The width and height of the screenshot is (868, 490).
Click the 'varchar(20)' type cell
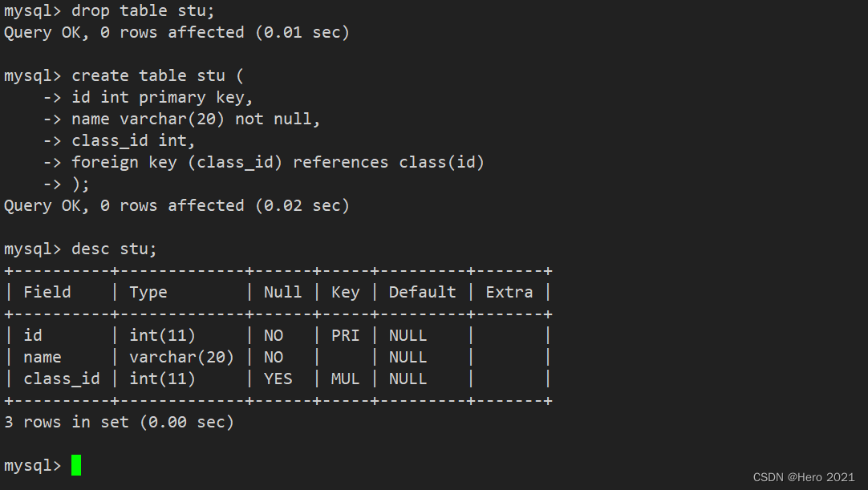[181, 357]
